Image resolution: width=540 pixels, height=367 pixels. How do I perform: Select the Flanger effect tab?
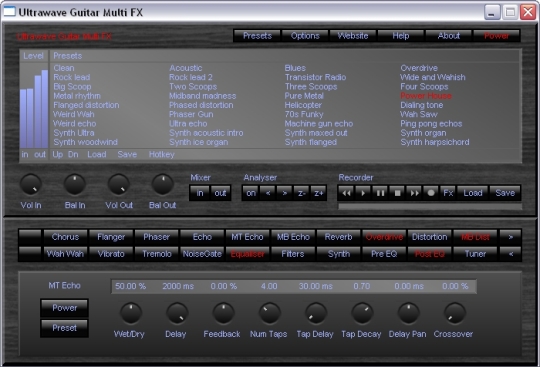(111, 237)
